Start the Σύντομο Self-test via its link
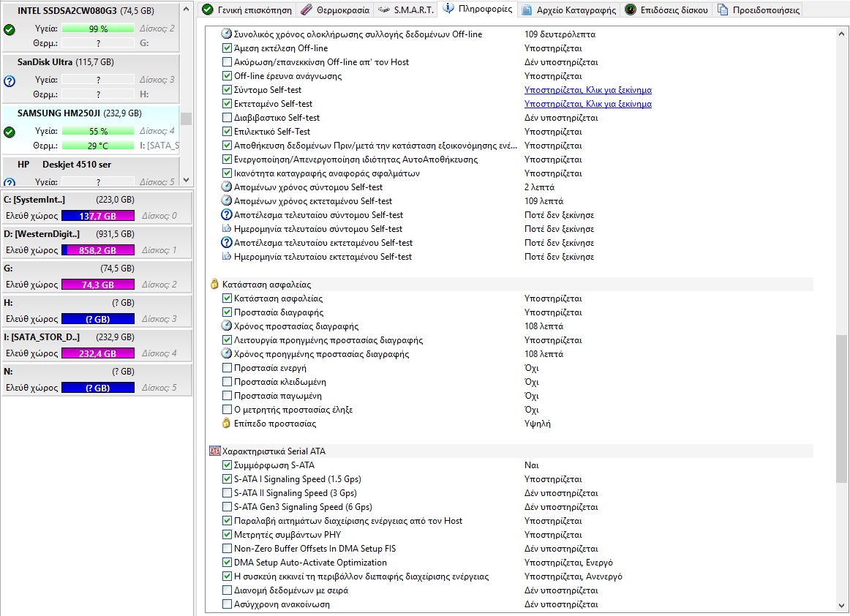Image resolution: width=850 pixels, height=616 pixels. point(587,90)
